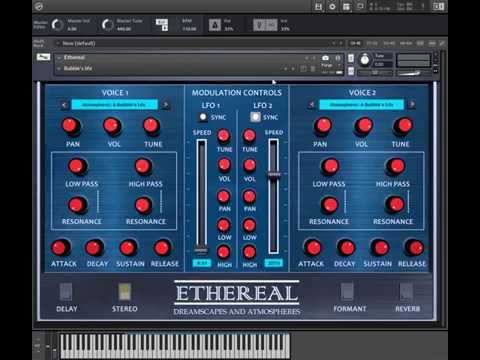Screen dimensions: 480x360
Task: Click the LFO 1 speed value readout
Action: click(202, 263)
